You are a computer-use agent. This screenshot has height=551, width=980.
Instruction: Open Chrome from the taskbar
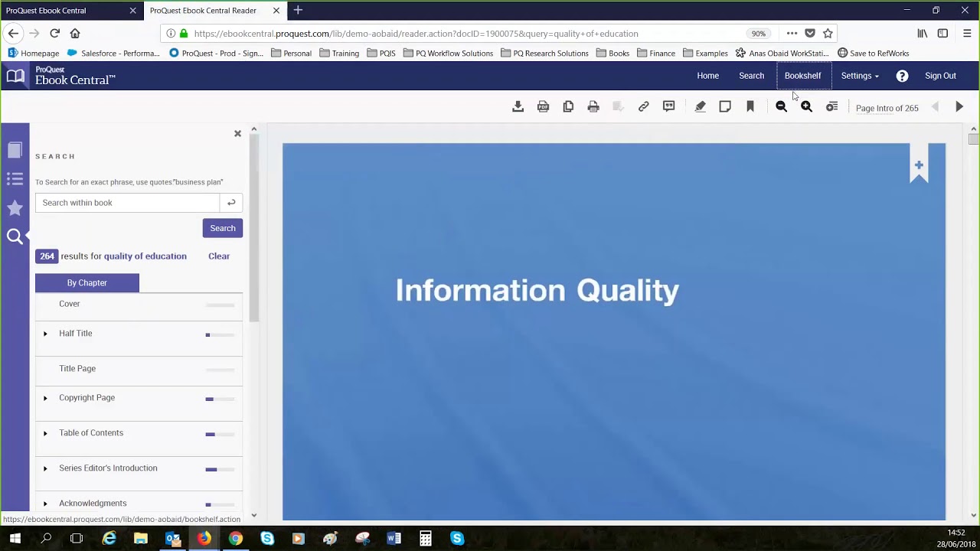tap(235, 539)
